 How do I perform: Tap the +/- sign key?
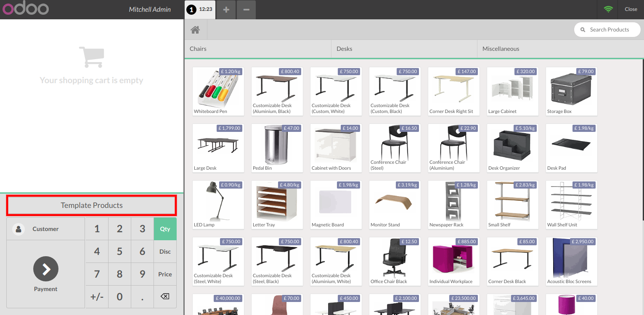point(97,297)
